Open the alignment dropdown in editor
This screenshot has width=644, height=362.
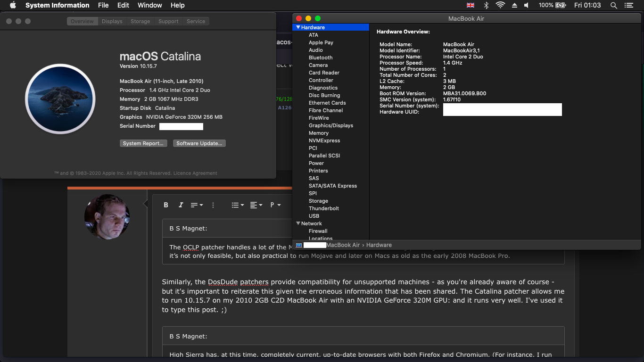(x=256, y=205)
